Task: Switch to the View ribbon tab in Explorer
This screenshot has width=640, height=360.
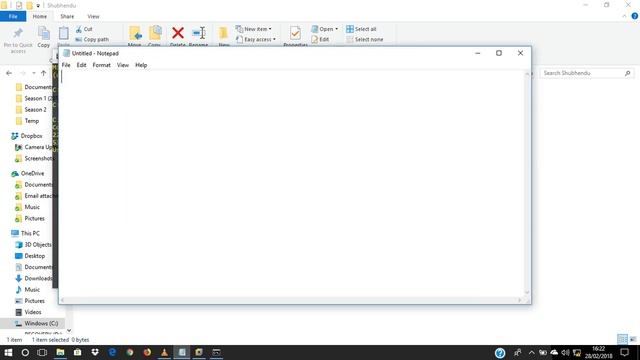Action: (93, 16)
